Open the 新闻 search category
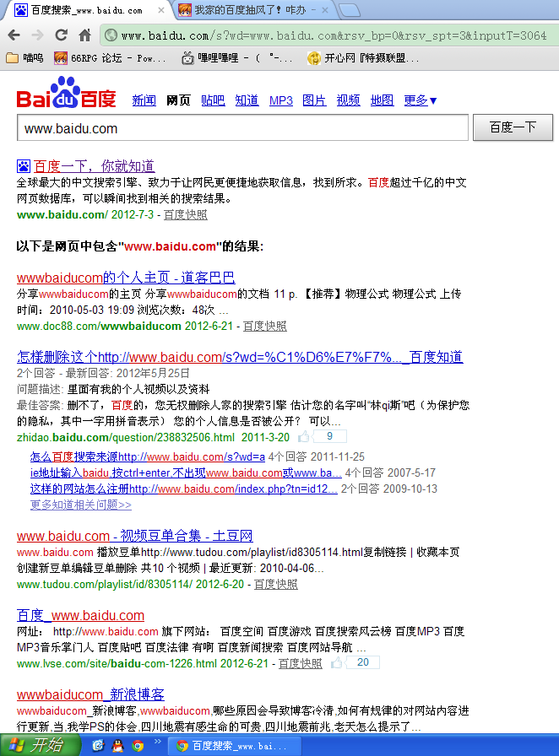Viewport: 559px width, 756px height. click(x=144, y=100)
